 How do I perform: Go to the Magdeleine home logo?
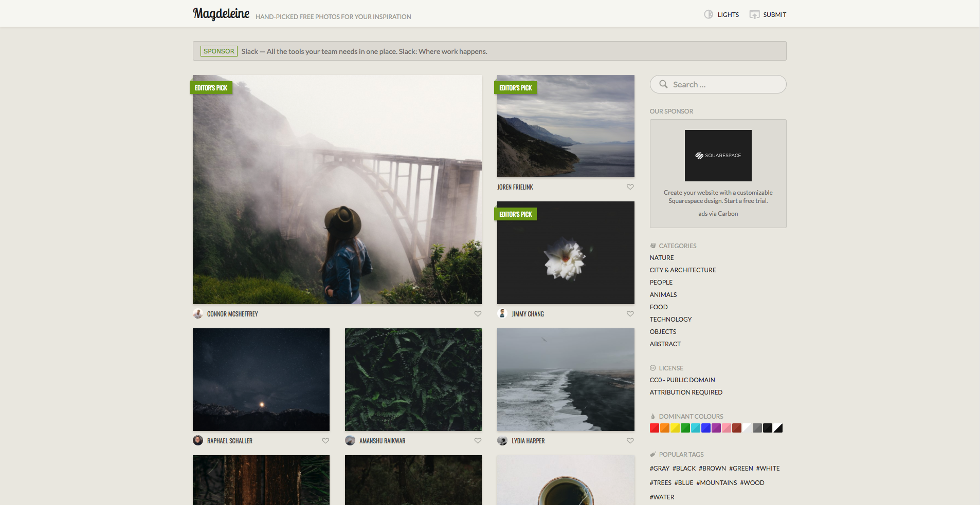pos(221,14)
